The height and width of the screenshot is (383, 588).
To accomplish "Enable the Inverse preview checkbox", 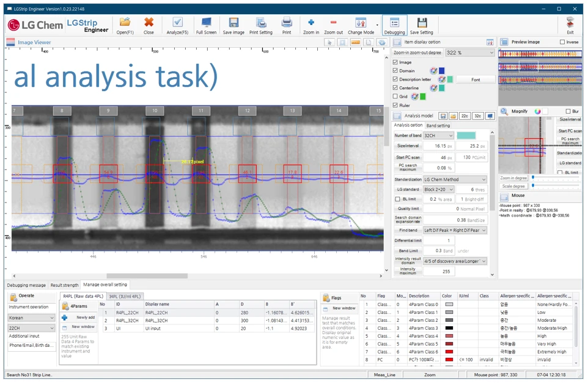I will coord(562,42).
